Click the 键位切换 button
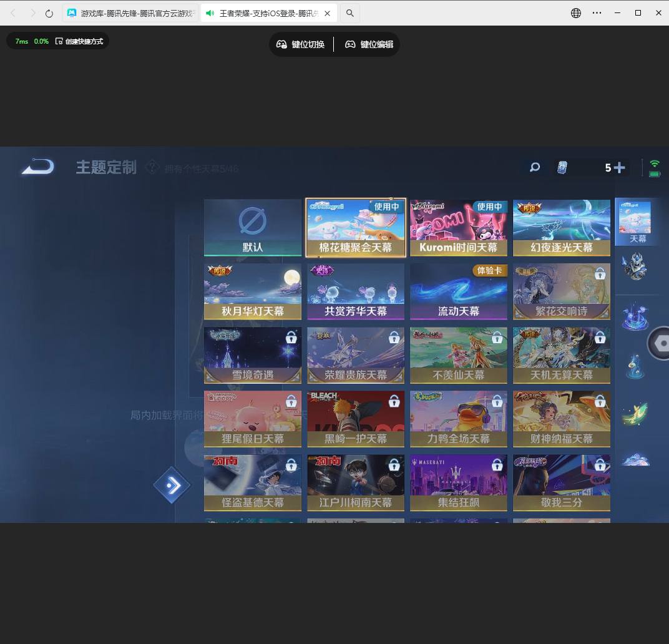The height and width of the screenshot is (644, 669). [301, 44]
